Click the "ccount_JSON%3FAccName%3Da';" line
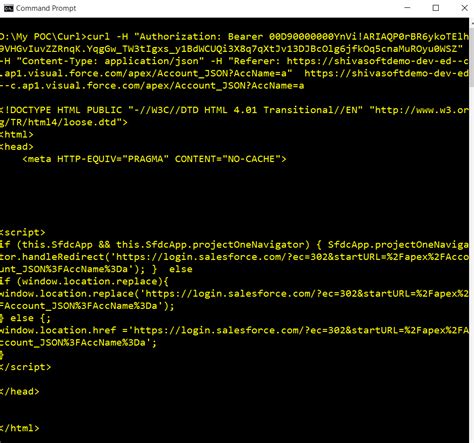This screenshot has height=443, width=474. pos(78,343)
